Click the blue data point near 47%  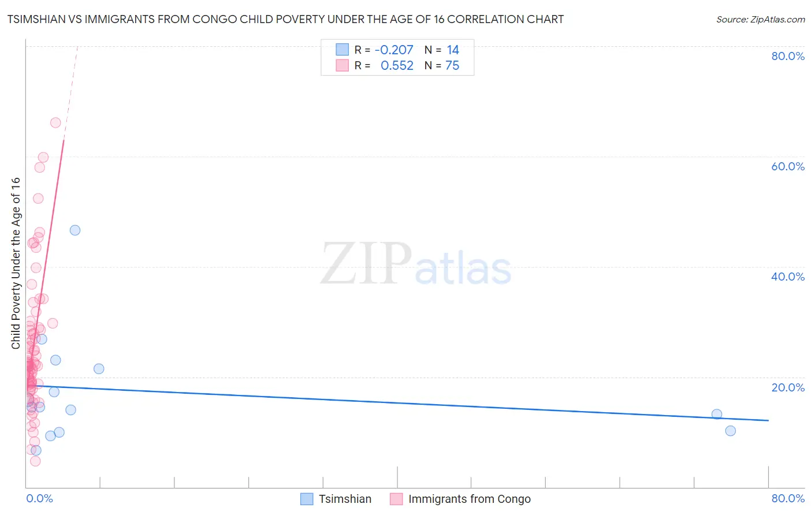click(75, 230)
